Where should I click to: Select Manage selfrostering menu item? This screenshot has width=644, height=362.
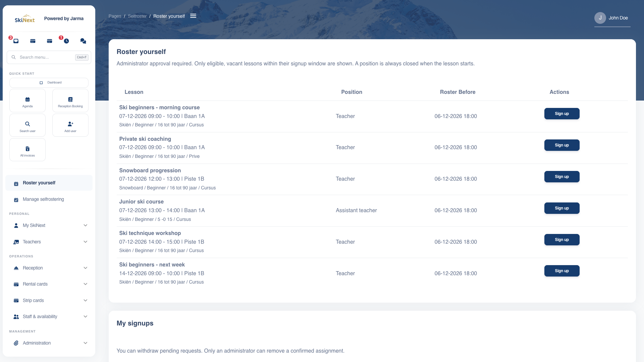[x=49, y=199]
